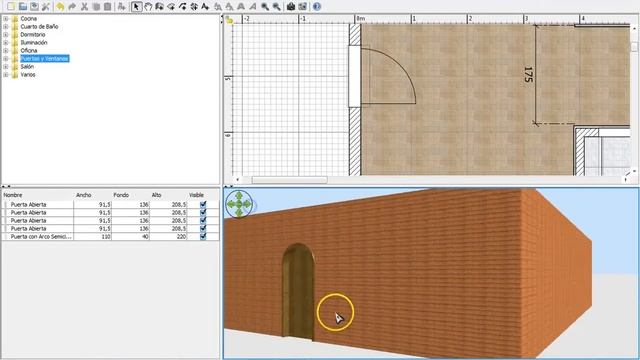Click the plan's horizontal scrollbar thumb
Viewport: 640px width, 360px height.
pyautogui.click(x=289, y=180)
